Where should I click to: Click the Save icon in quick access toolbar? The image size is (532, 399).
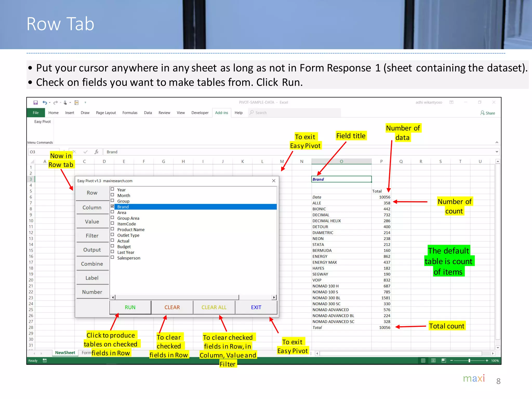tap(36, 103)
